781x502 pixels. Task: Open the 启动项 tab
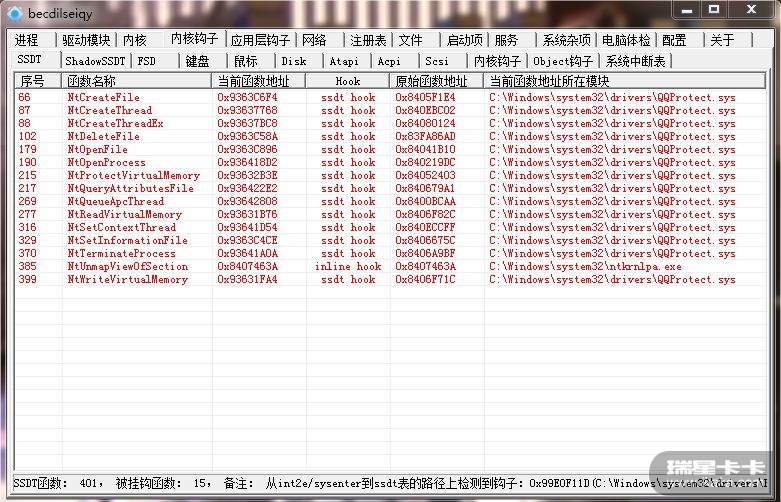[464, 40]
